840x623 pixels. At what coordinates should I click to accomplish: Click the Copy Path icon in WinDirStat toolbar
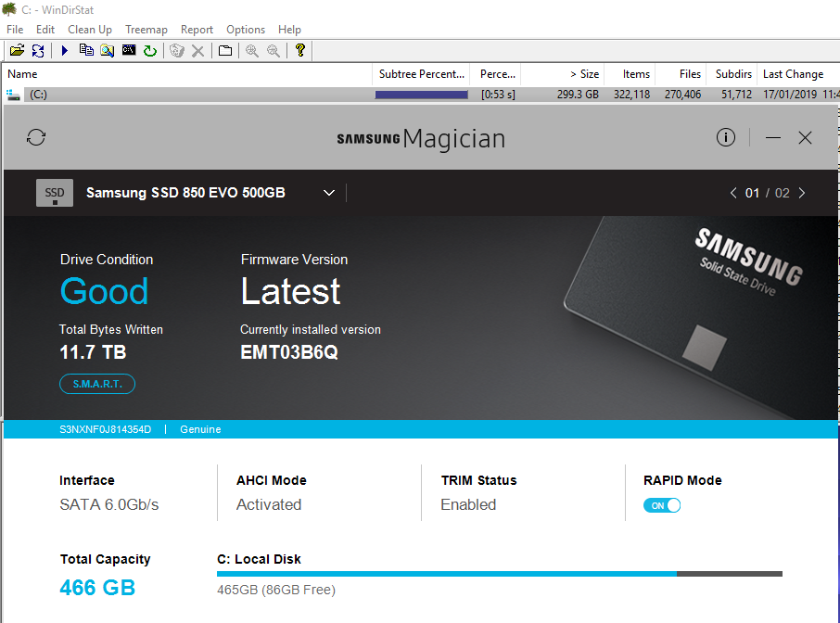[85, 50]
